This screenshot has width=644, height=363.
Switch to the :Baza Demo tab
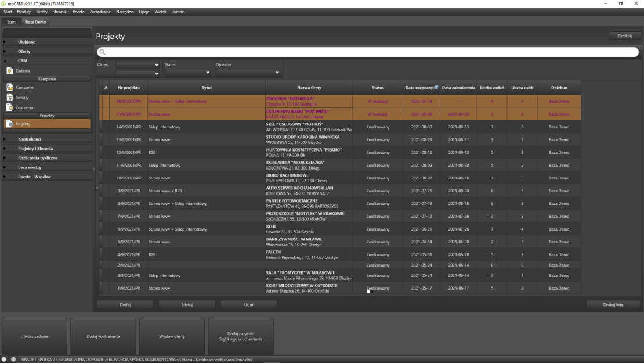[x=35, y=22]
